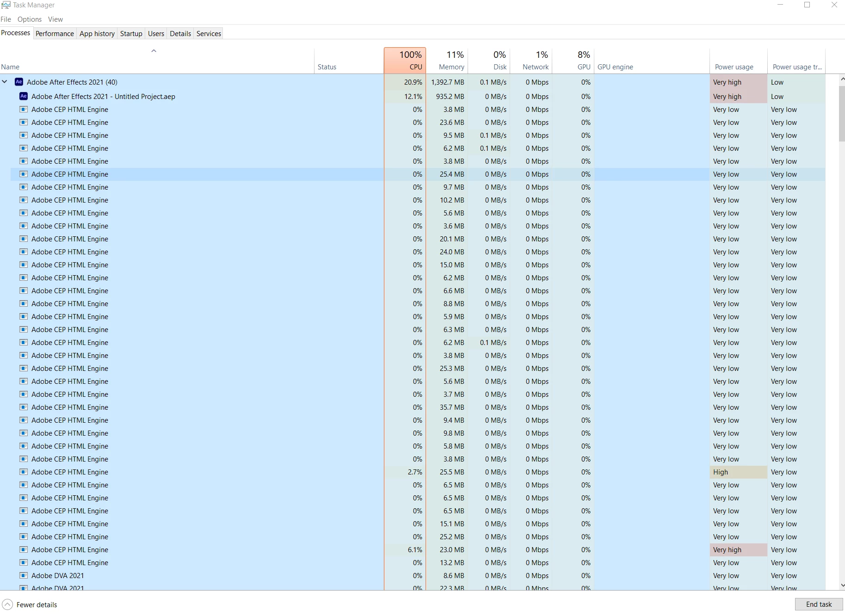
Task: Click the High power usage cell
Action: [x=739, y=472]
